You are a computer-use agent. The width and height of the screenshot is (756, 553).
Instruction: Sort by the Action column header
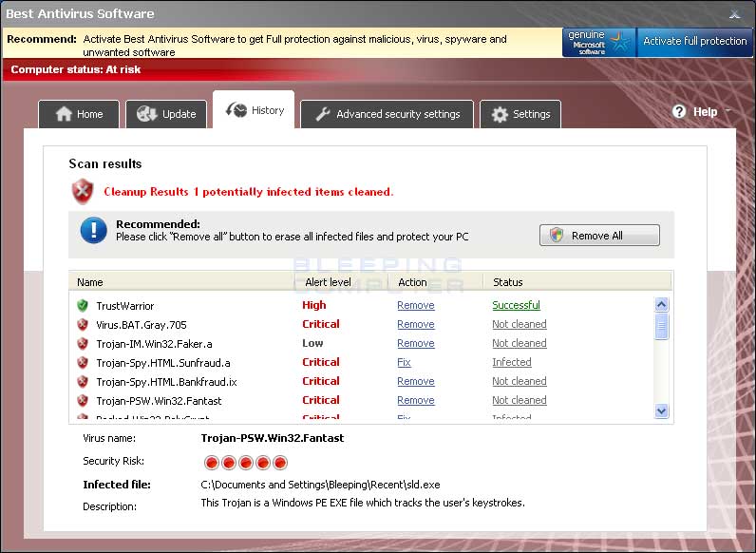pos(435,282)
